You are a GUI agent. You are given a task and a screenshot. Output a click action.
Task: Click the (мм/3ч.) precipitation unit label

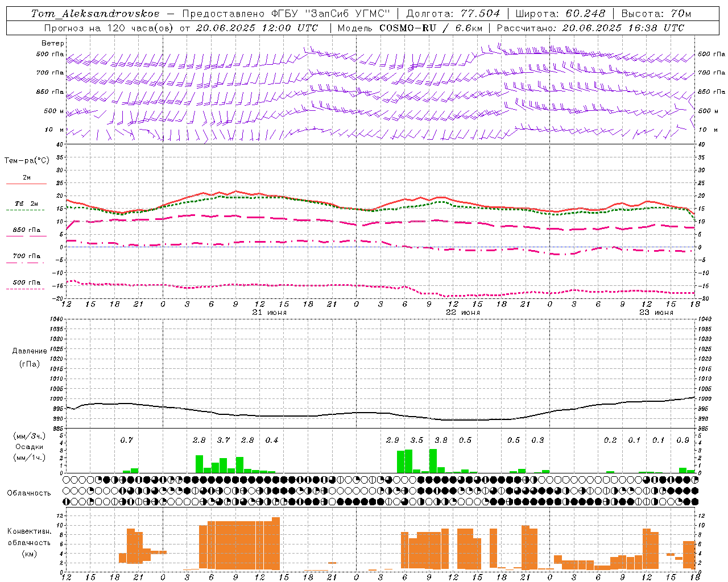(x=30, y=436)
